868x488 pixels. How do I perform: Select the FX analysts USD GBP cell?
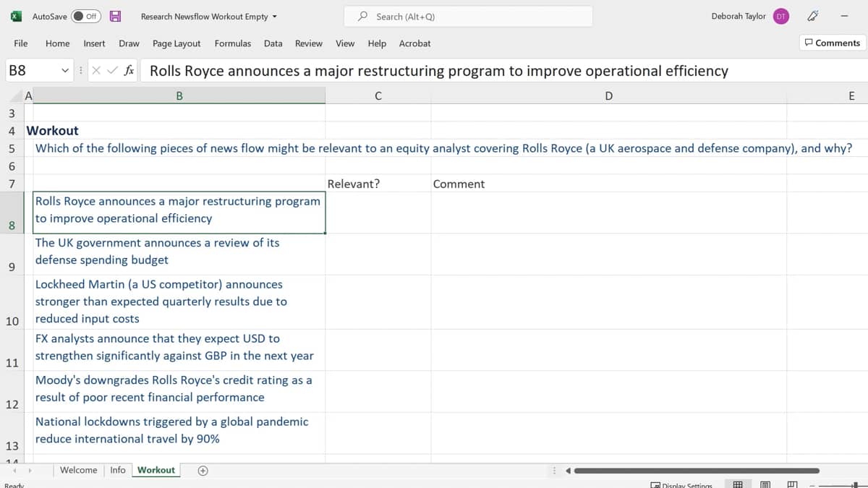click(179, 350)
